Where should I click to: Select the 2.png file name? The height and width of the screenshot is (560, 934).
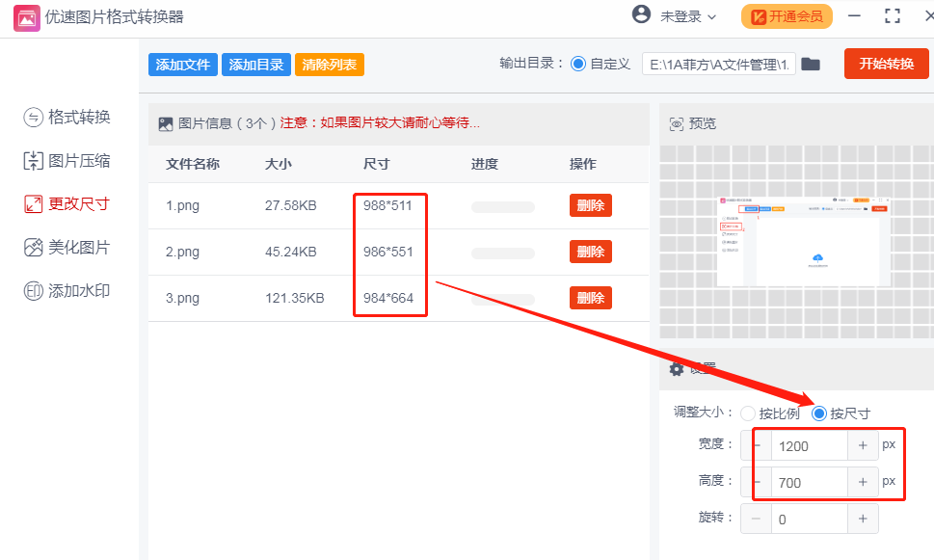pyautogui.click(x=182, y=252)
